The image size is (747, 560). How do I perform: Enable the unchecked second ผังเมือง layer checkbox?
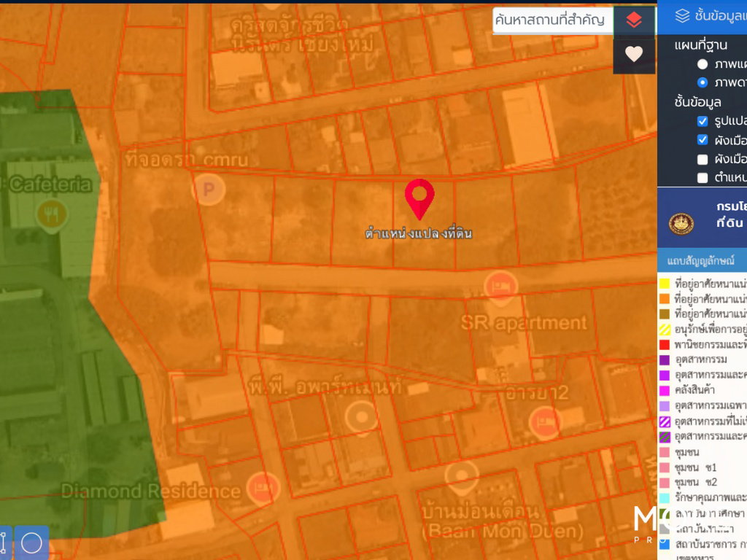[703, 159]
